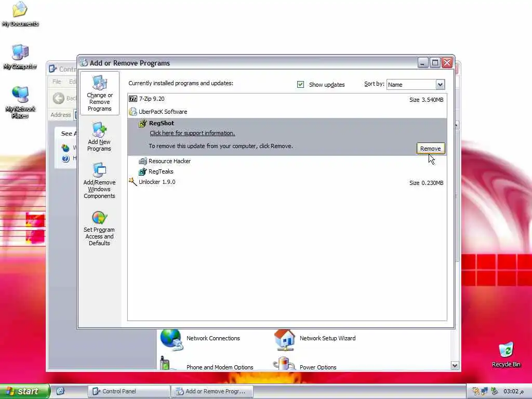Select the Unlocker 1.9.0 entry
532x399 pixels.
pyautogui.click(x=287, y=182)
